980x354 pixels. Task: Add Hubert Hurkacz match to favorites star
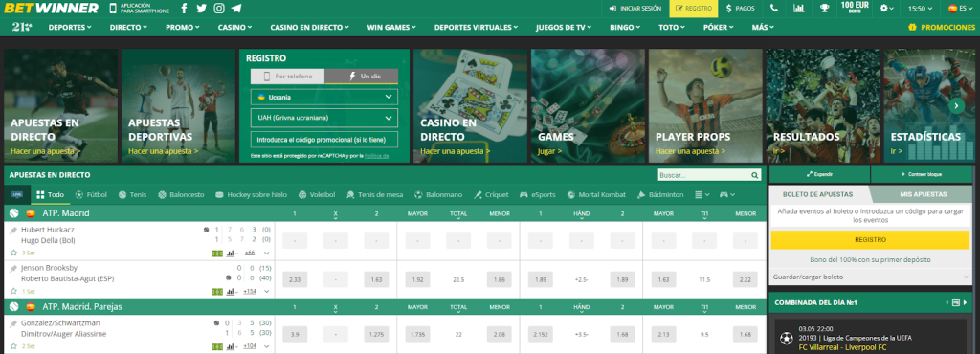tap(13, 253)
